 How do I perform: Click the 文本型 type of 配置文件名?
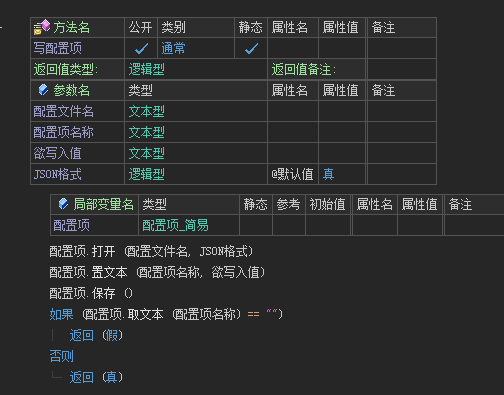coord(147,111)
